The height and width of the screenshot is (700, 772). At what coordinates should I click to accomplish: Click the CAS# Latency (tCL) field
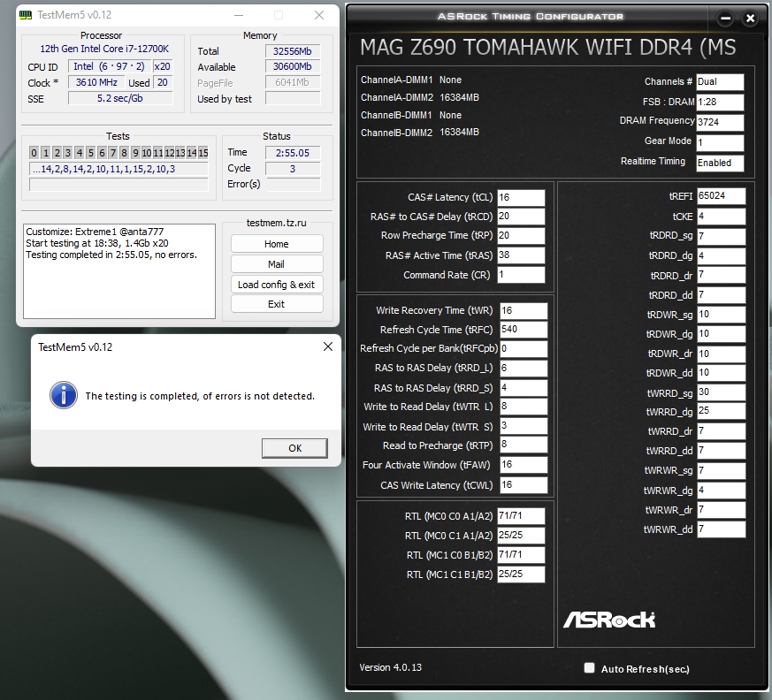click(x=521, y=197)
